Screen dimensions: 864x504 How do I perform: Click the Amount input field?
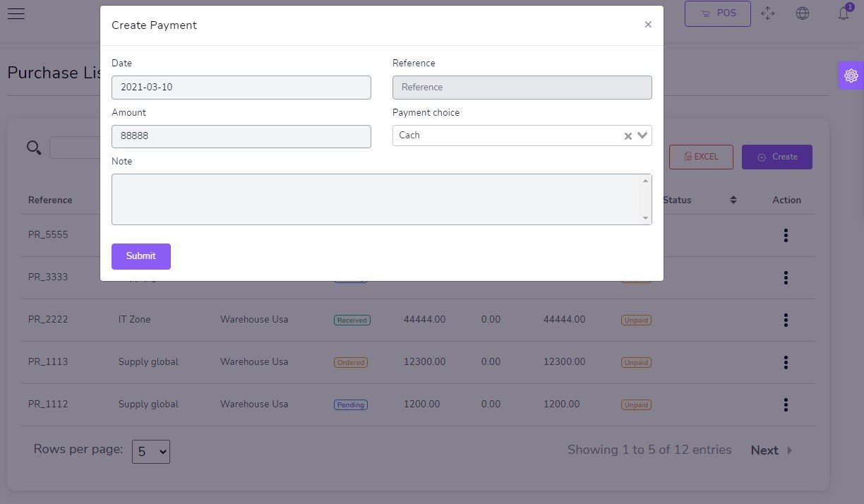pyautogui.click(x=241, y=136)
